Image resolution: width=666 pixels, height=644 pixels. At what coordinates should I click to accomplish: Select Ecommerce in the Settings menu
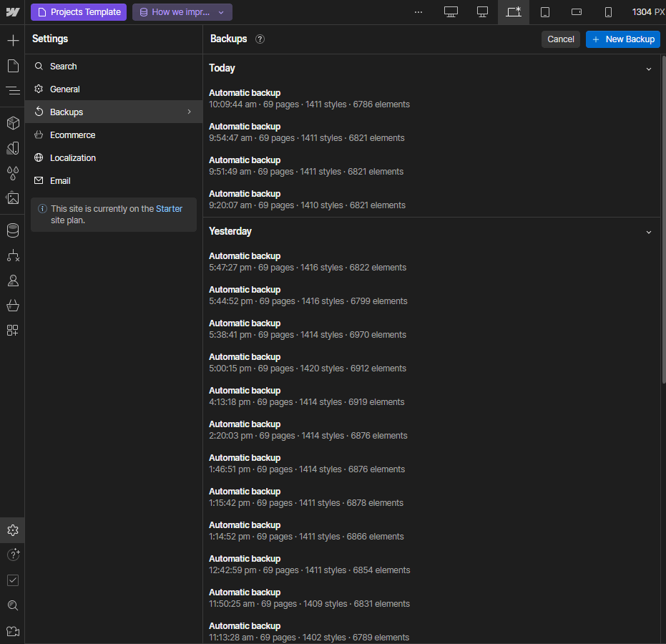[x=72, y=135]
